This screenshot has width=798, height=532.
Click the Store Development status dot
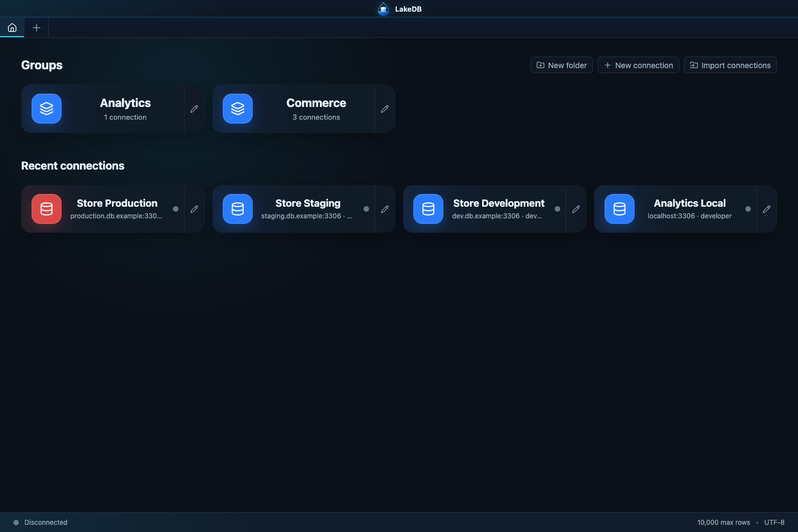coord(557,209)
